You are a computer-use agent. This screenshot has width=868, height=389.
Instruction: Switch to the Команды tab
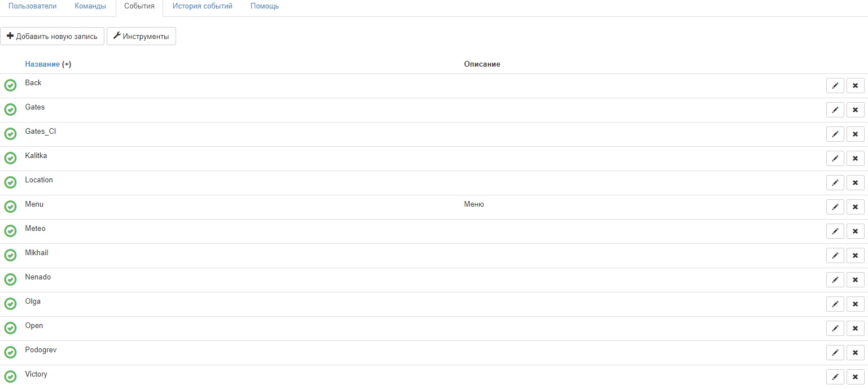(x=90, y=6)
